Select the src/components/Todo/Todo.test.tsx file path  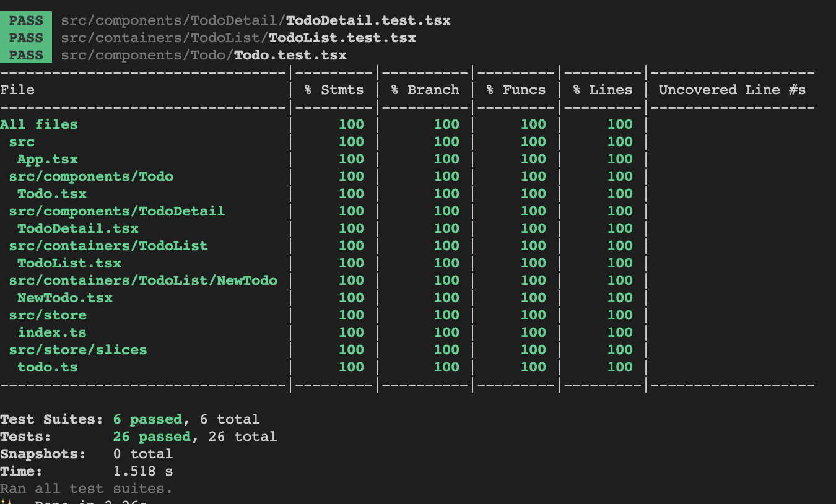[204, 55]
